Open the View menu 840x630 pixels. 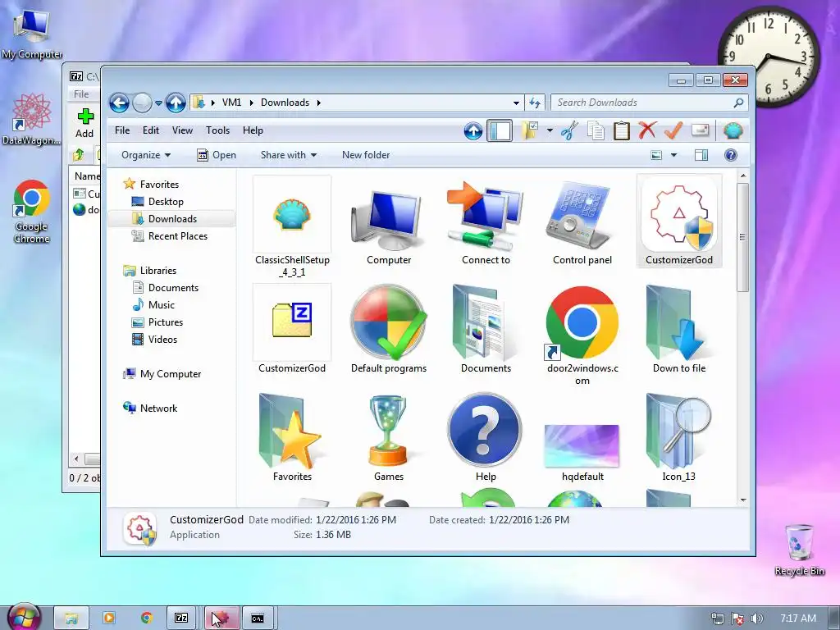[182, 130]
